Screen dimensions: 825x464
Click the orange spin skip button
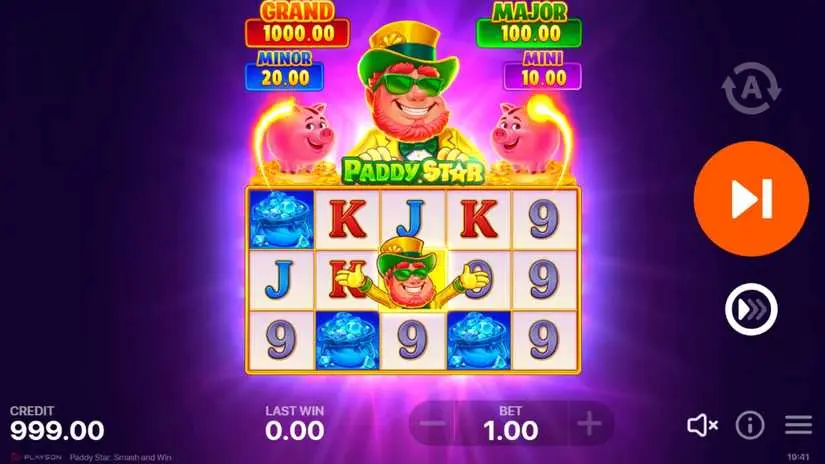[x=751, y=199]
